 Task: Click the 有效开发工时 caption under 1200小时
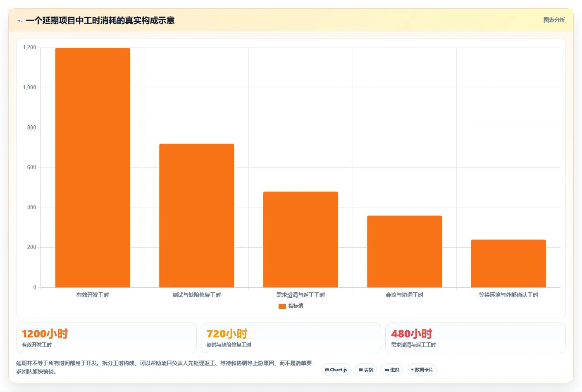[x=37, y=345]
